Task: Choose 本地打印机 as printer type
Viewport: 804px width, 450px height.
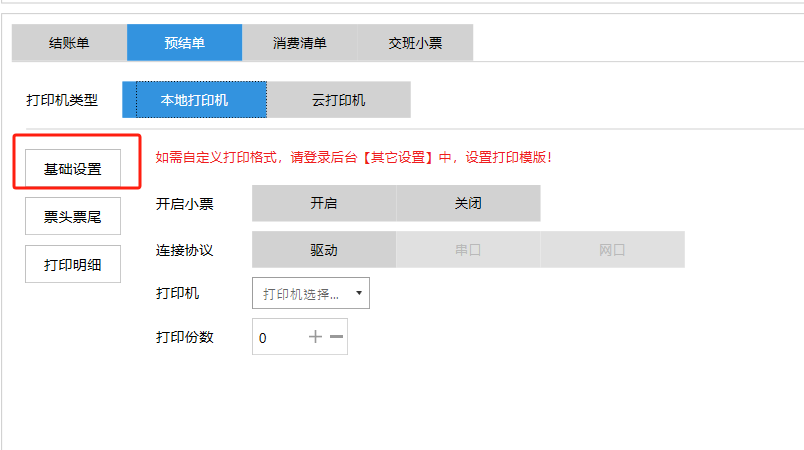Action: point(194,100)
